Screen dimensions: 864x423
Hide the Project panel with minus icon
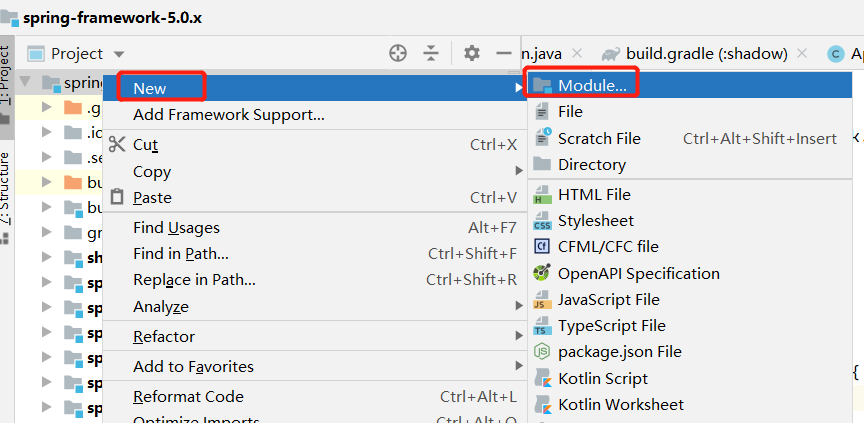coord(504,53)
